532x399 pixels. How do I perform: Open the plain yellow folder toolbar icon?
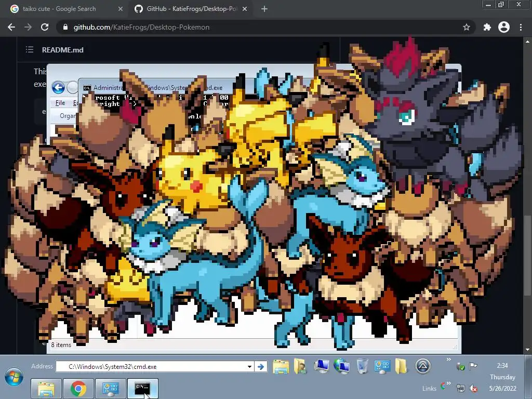(401, 366)
